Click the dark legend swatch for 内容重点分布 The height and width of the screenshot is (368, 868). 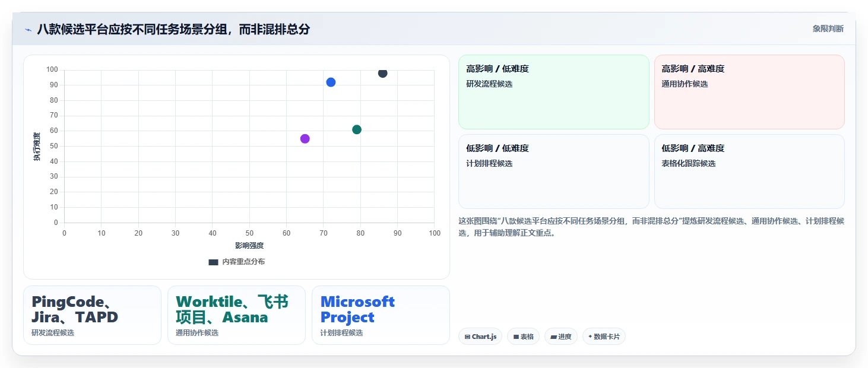(213, 262)
